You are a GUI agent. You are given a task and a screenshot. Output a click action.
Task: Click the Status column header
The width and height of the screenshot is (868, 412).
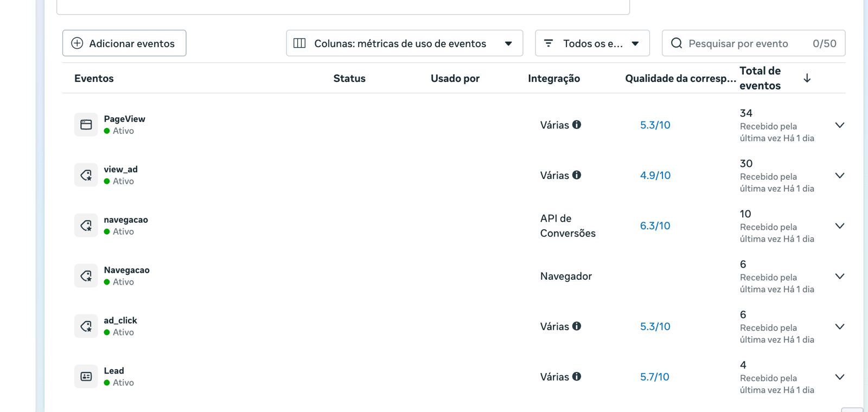pyautogui.click(x=349, y=79)
